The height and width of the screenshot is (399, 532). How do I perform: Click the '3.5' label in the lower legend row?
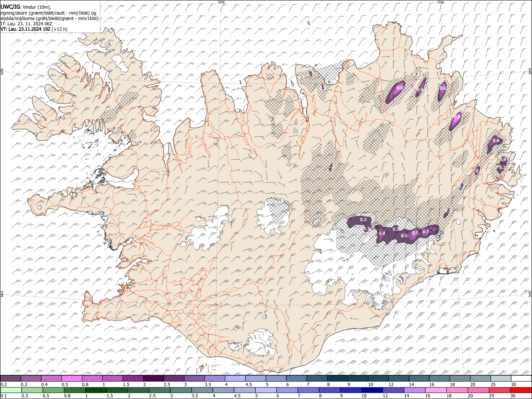tap(195, 396)
